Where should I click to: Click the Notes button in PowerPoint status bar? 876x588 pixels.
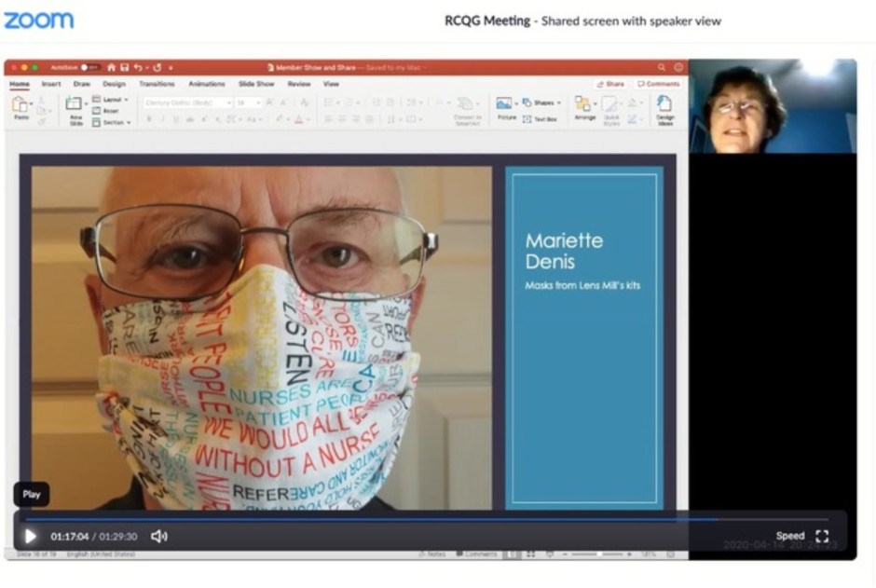click(x=431, y=554)
